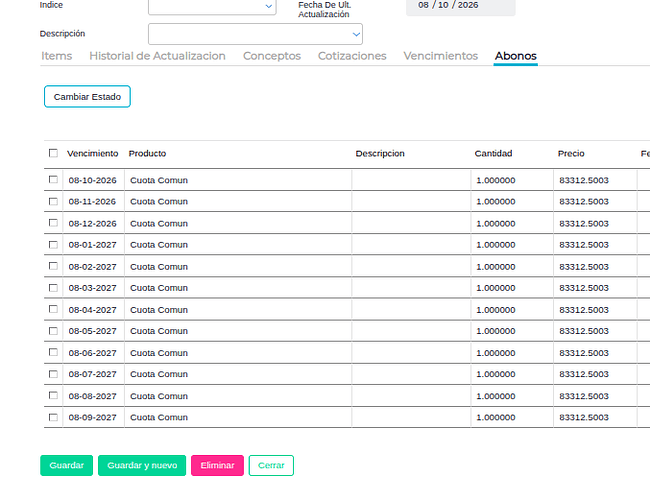The height and width of the screenshot is (500, 650).
Task: Enable the 08-03-2027 row checkbox
Action: pyautogui.click(x=53, y=287)
